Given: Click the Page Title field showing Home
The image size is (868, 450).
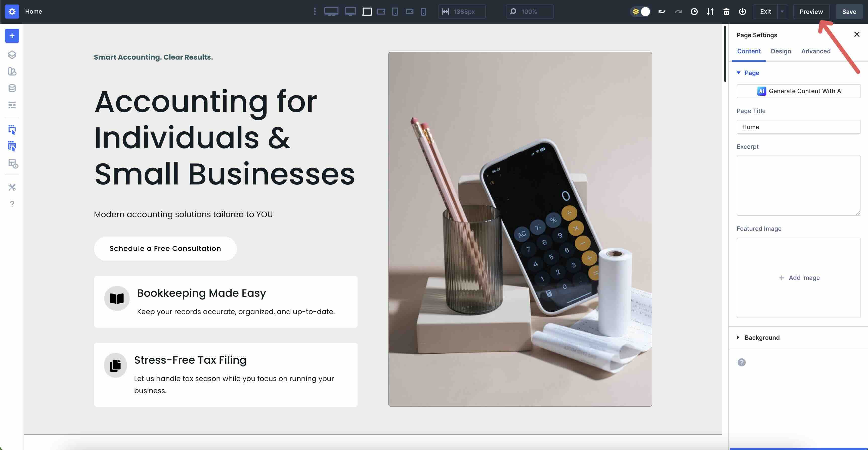Looking at the screenshot, I should (x=799, y=127).
